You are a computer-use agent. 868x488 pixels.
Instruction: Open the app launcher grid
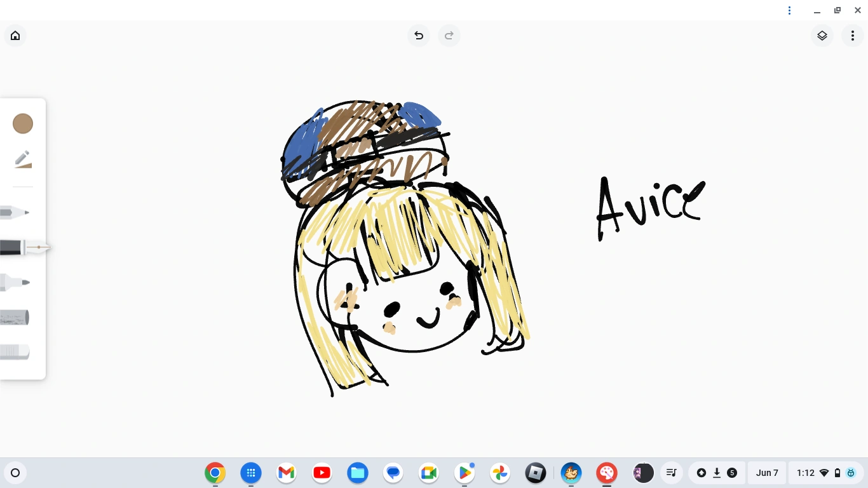tap(250, 473)
